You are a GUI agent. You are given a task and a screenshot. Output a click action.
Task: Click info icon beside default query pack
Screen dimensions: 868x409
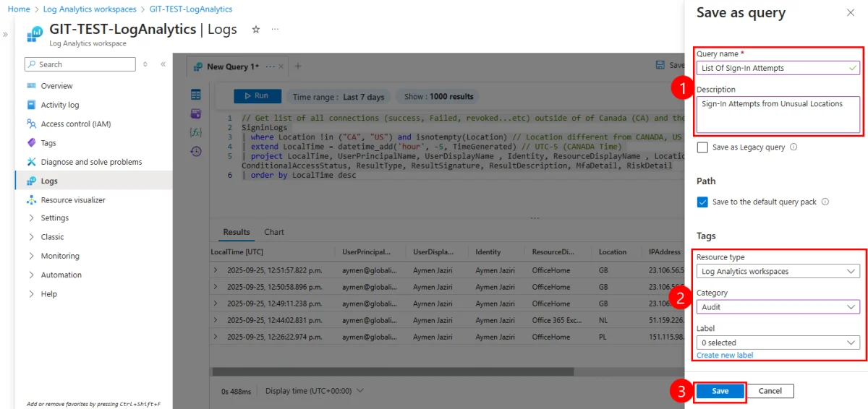point(825,202)
